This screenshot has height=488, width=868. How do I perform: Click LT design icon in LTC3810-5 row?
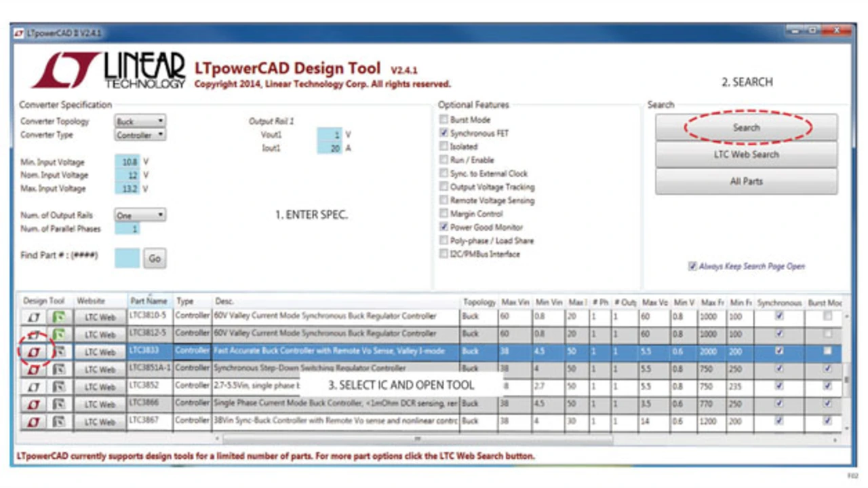33,317
